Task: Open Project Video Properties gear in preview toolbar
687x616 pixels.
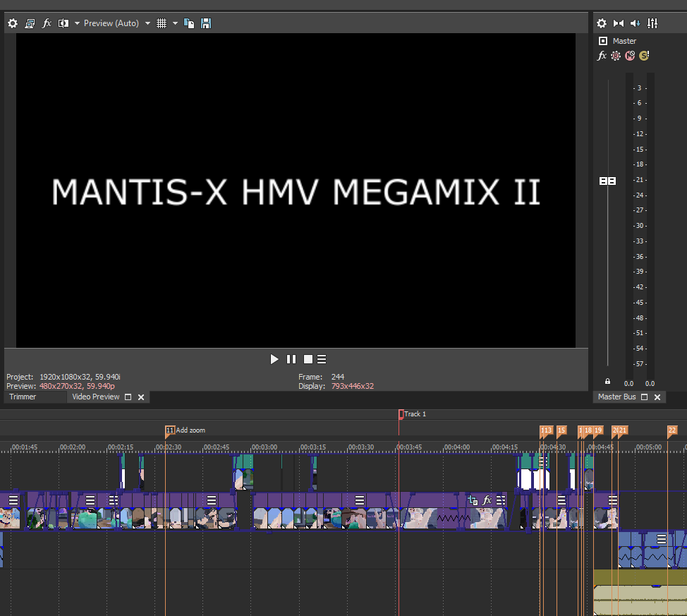Action: [x=13, y=23]
